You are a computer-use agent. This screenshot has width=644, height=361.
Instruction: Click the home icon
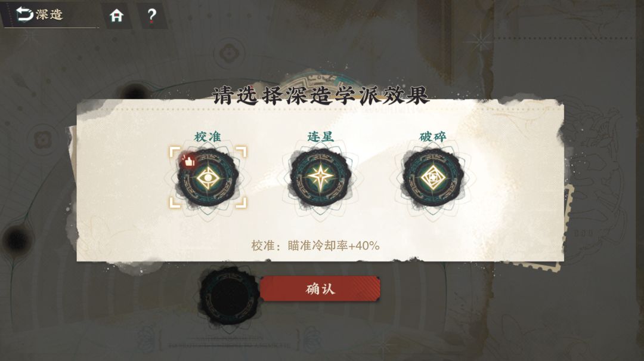(x=117, y=16)
